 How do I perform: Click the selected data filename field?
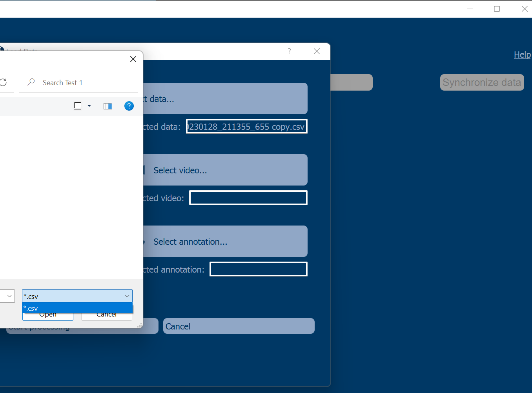pos(246,126)
